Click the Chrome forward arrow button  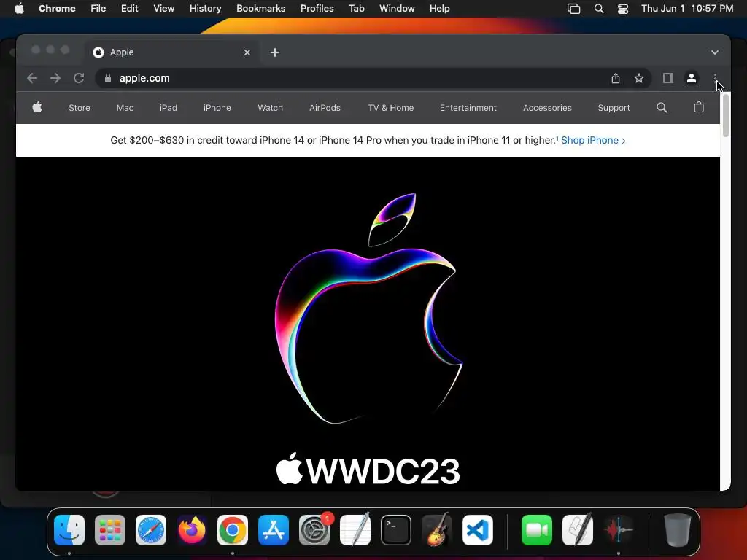(x=55, y=78)
